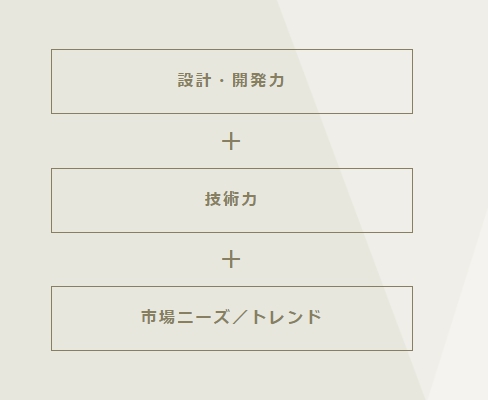Click empty right area inside 設計・開発力 box
This screenshot has width=488, height=400.
tap(348, 81)
